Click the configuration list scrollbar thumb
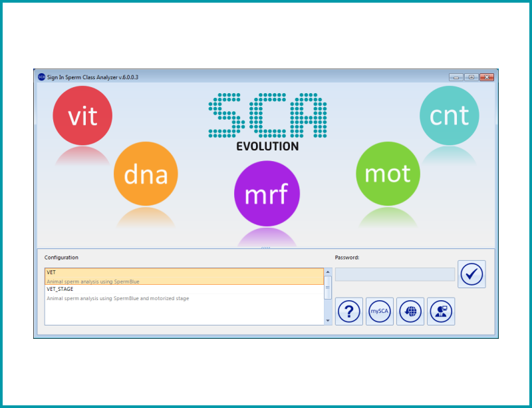 tap(328, 288)
